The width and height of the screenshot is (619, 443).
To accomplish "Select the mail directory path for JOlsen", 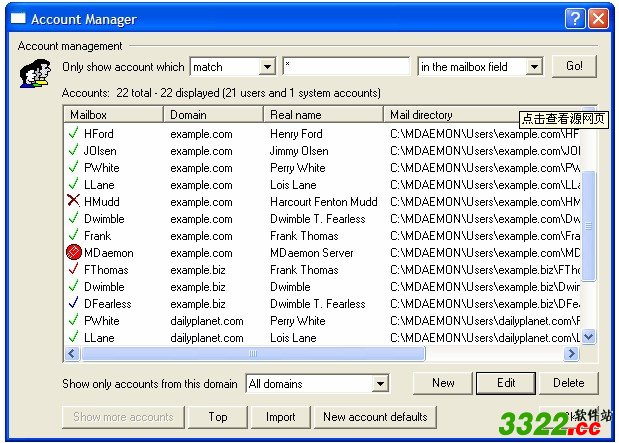I will tap(485, 151).
